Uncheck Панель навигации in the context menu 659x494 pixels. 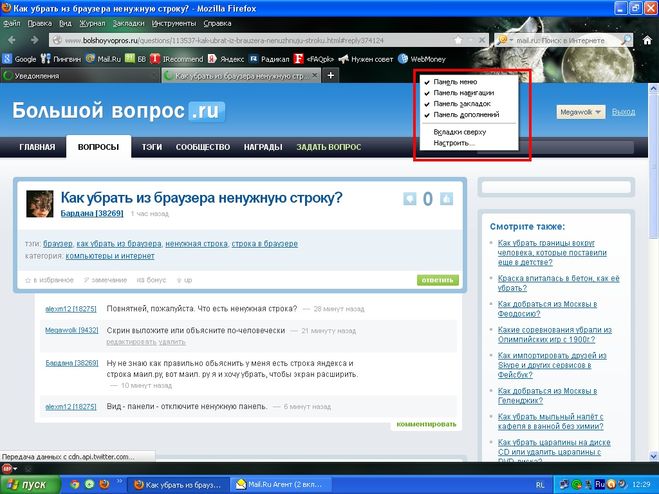coord(469,93)
